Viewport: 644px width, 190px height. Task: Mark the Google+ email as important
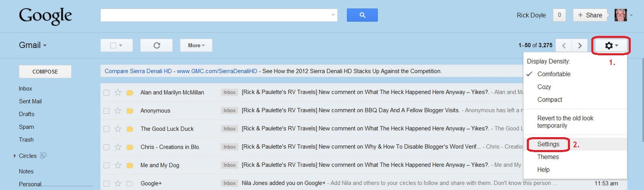tap(130, 184)
